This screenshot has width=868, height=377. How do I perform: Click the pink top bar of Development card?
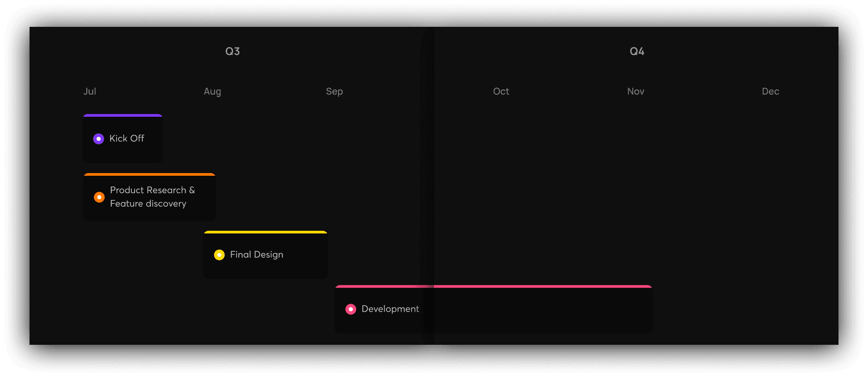493,286
